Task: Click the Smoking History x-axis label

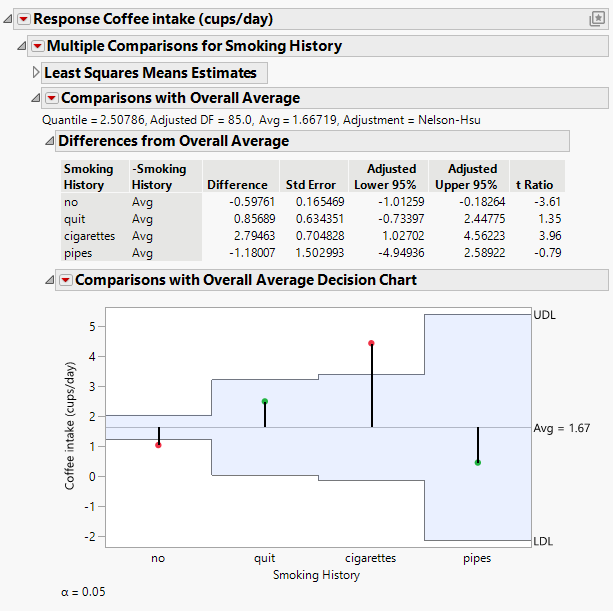Action: (x=317, y=575)
